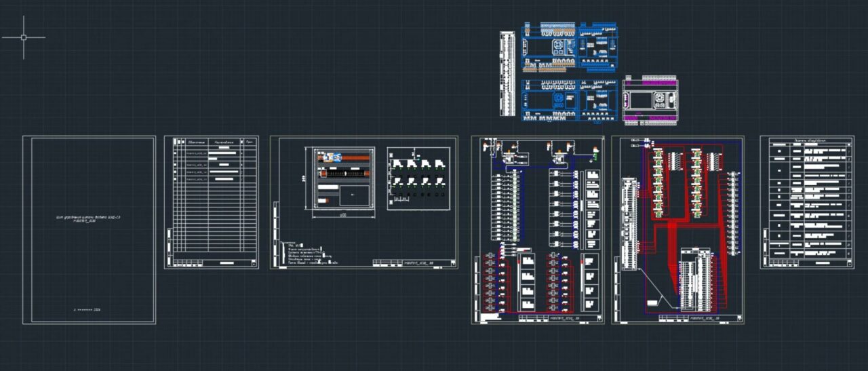Select the upper blue PLC module block
Image resolution: width=868 pixels, height=371 pixels.
570,48
